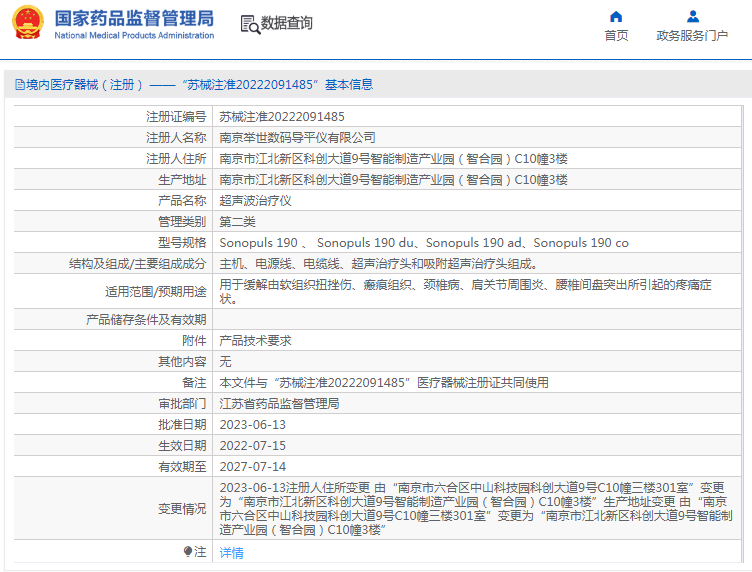Viewport: 752px width, 572px height.
Task: Click registration number 苏械注准20222091485 value cell
Action: coord(282,116)
